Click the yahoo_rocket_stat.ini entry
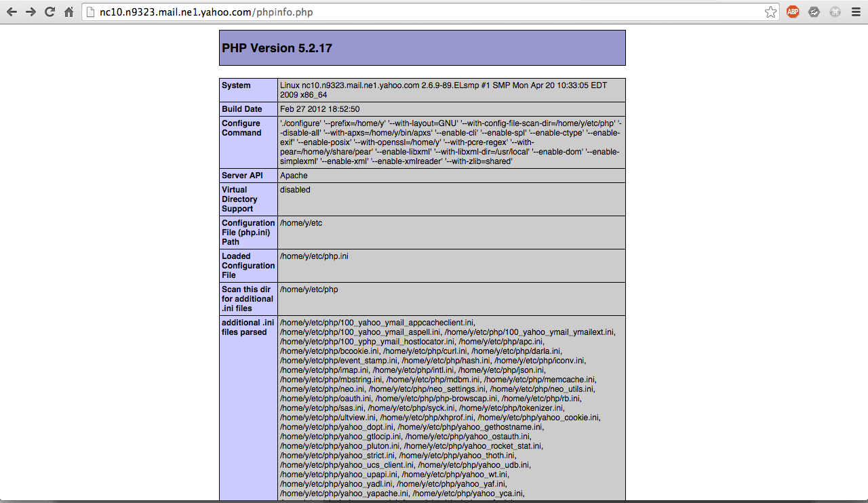Screen dimensions: 868x503 click(x=473, y=446)
